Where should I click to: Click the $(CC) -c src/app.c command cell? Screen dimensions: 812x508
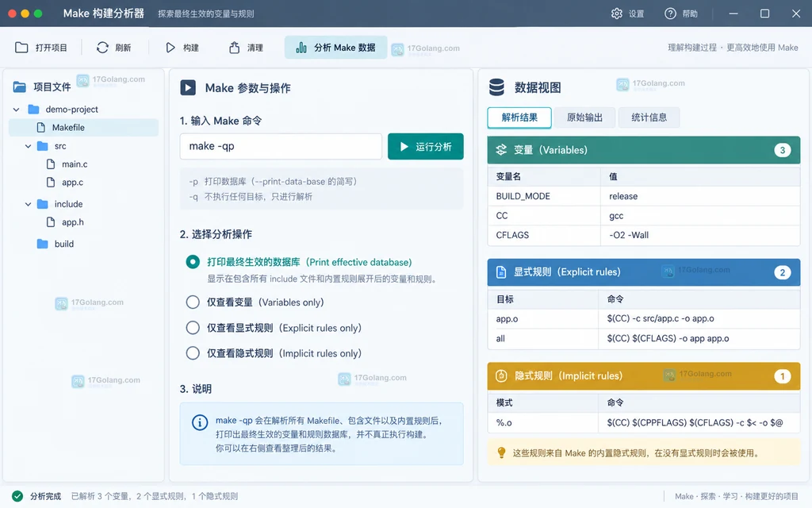point(699,319)
